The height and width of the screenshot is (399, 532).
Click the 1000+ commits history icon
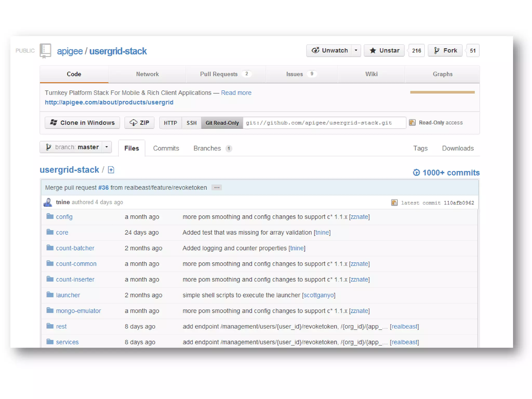click(416, 172)
